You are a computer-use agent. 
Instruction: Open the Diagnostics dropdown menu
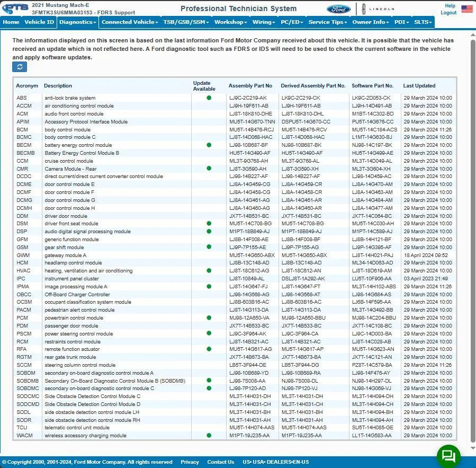pos(78,22)
